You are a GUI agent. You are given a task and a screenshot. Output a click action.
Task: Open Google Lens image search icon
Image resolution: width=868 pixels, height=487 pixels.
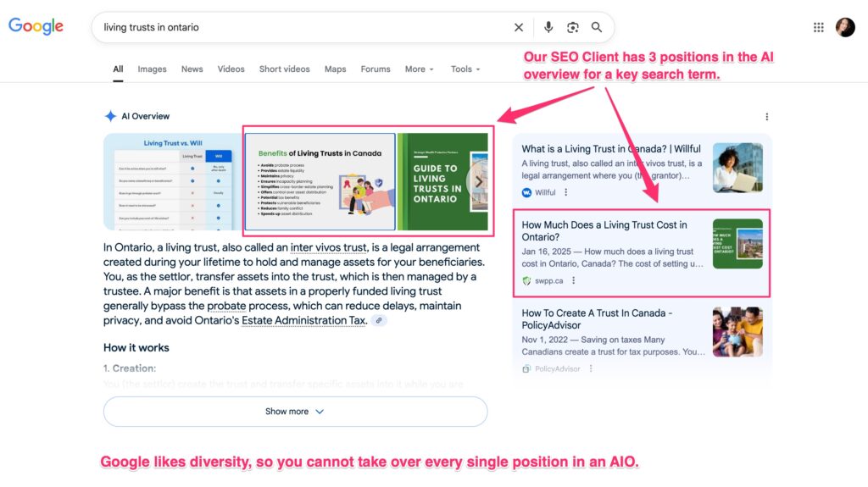[x=572, y=27]
